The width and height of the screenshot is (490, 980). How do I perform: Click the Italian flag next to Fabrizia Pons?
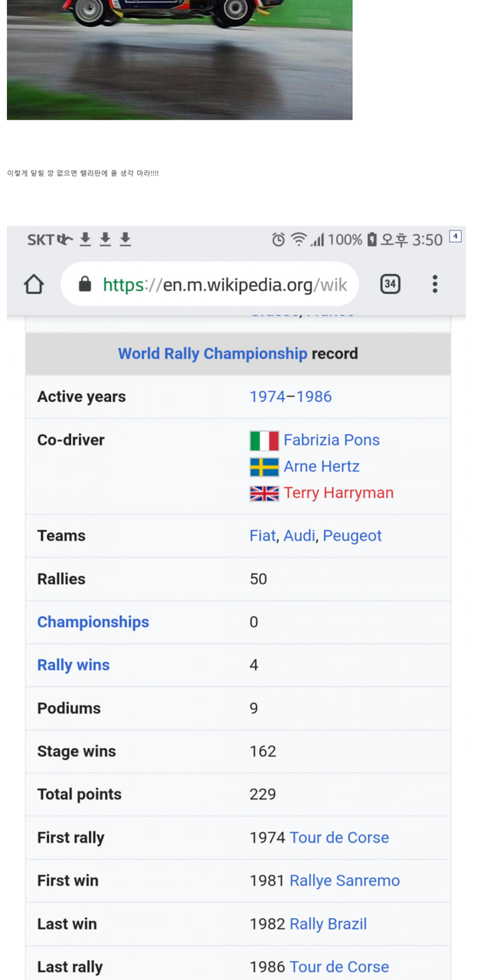(x=264, y=440)
